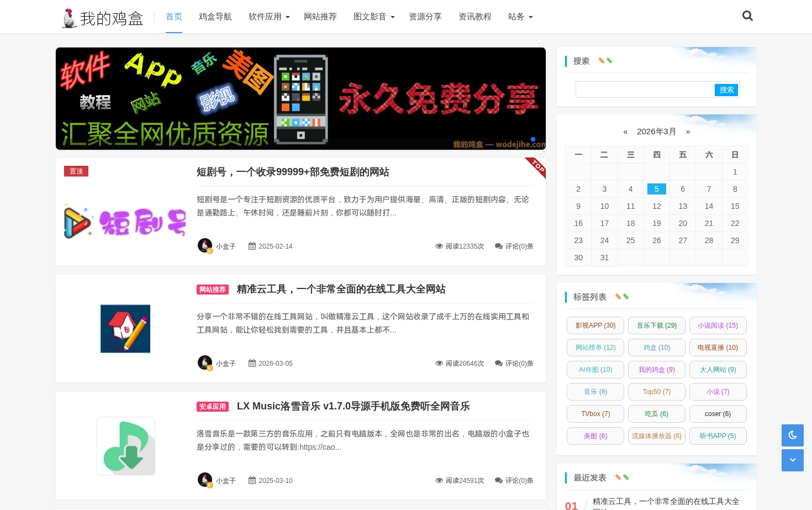Select tag 小说 (7)

(718, 392)
